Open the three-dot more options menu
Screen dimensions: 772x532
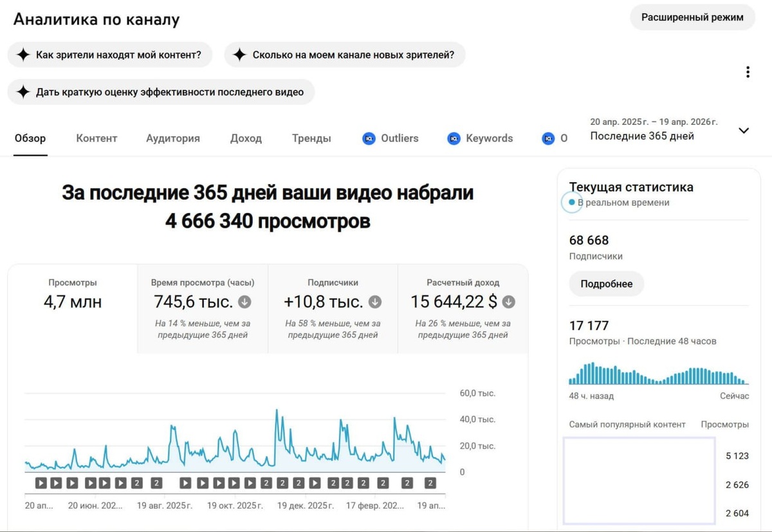click(x=748, y=72)
